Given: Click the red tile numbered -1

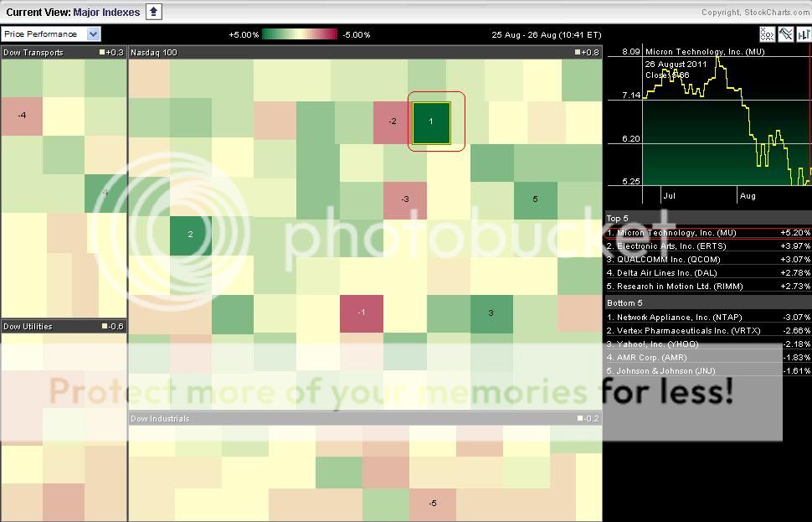Looking at the screenshot, I should pos(361,313).
